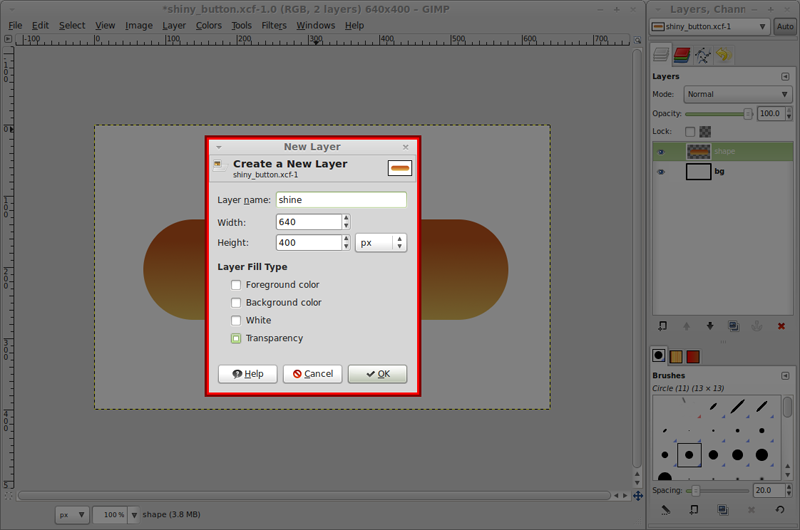Select the Patterns tab icon
Screen dimensions: 800x530
(676, 356)
